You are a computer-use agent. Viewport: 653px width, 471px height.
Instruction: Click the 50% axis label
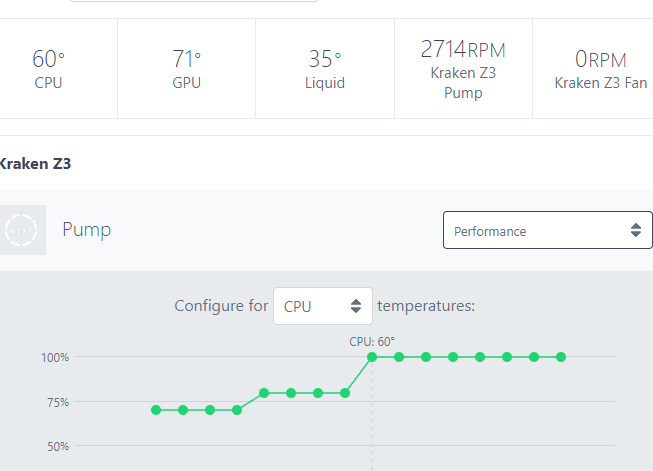tap(58, 446)
